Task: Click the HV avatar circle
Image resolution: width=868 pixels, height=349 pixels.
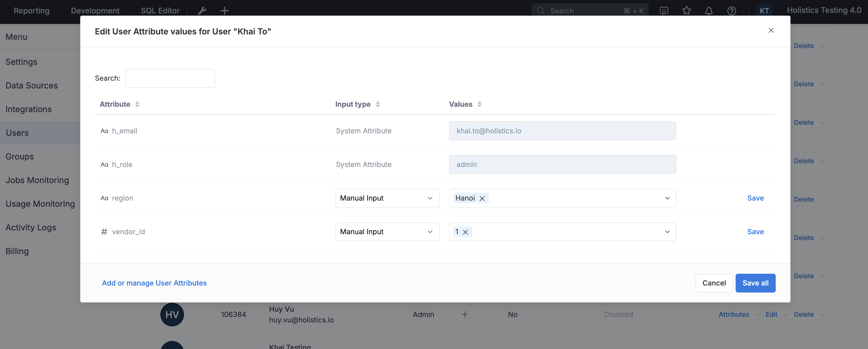Action: 172,314
